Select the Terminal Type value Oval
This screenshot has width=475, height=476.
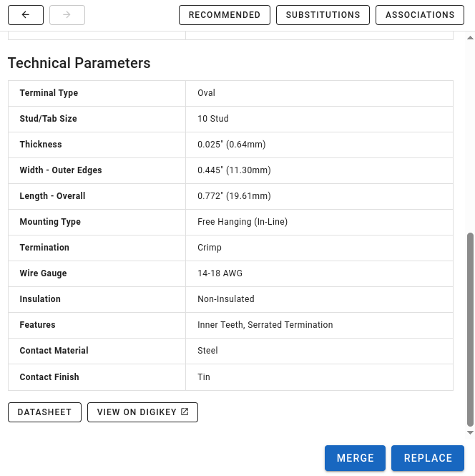(206, 93)
